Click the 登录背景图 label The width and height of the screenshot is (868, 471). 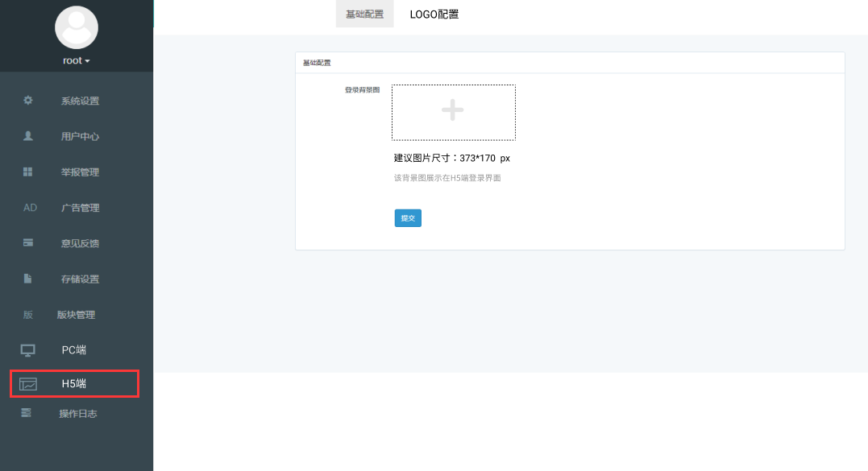[x=363, y=89]
